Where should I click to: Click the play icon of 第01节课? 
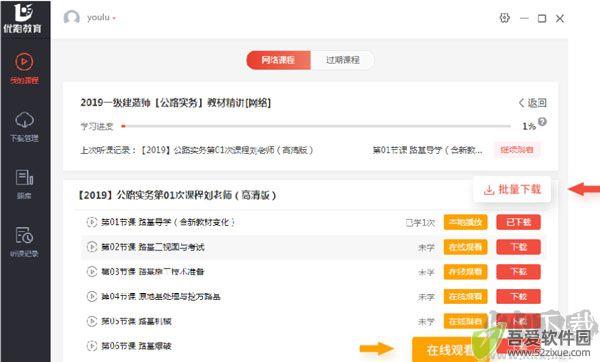pyautogui.click(x=92, y=222)
